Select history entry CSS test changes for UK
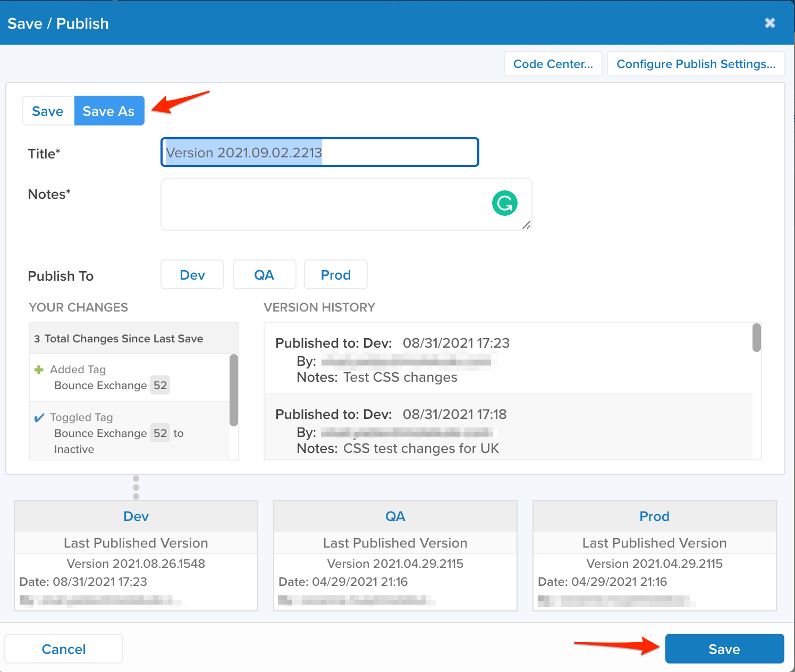The height and width of the screenshot is (672, 795). coord(509,427)
